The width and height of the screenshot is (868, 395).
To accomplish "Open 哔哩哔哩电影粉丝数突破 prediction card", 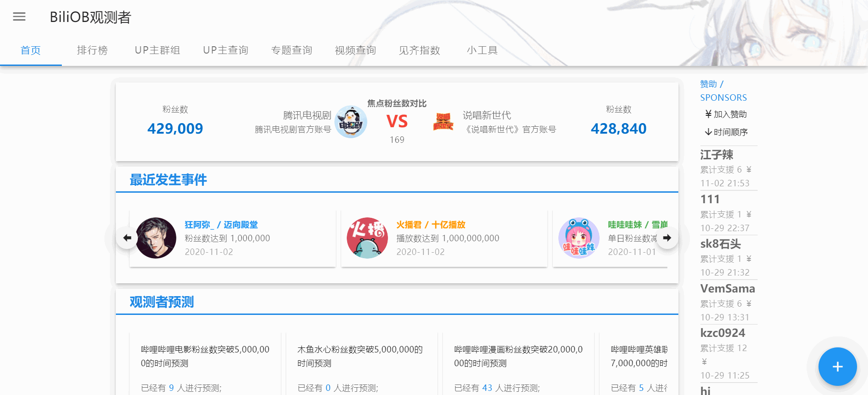I will click(205, 364).
